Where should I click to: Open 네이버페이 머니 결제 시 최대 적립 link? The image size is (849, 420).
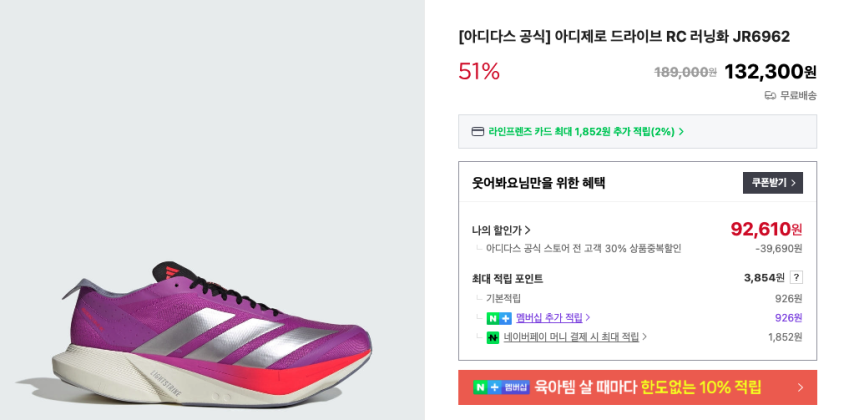point(571,338)
